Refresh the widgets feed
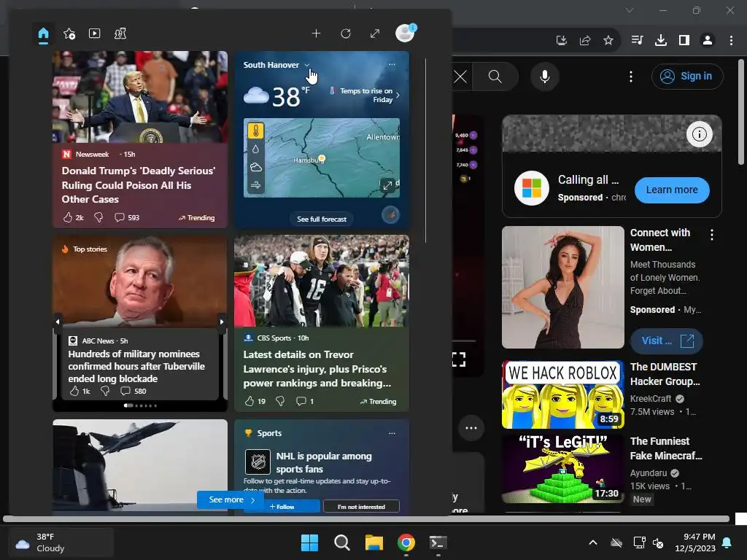 click(346, 34)
